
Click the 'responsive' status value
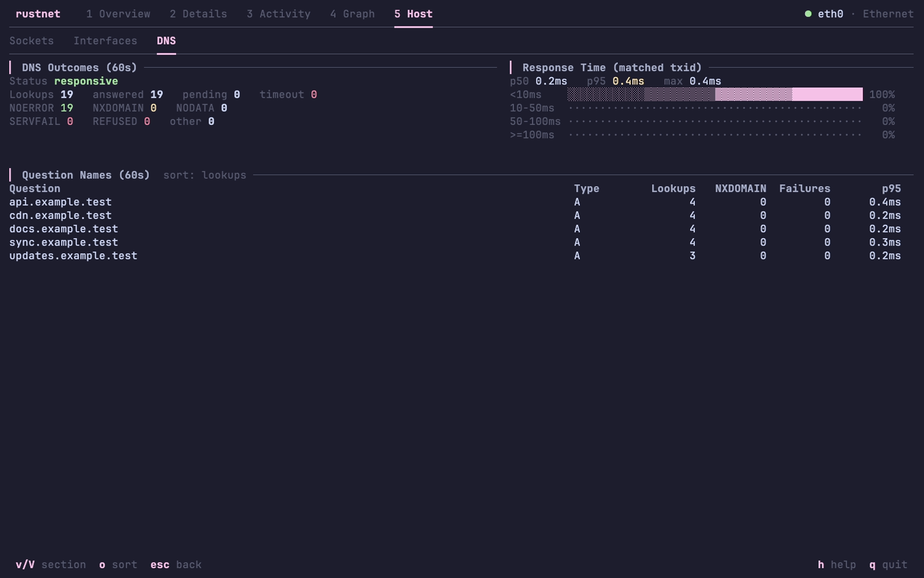[86, 81]
